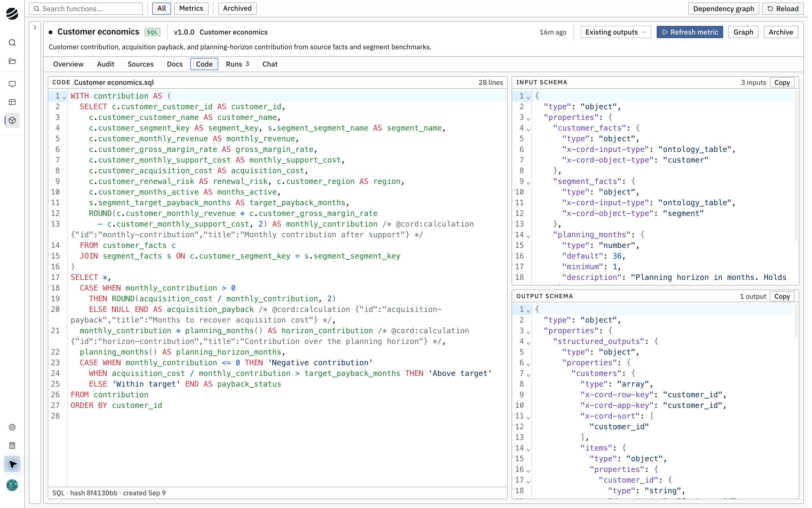Screen dimensions: 812x508
Task: Click the '16m ago' timestamp
Action: coord(553,32)
